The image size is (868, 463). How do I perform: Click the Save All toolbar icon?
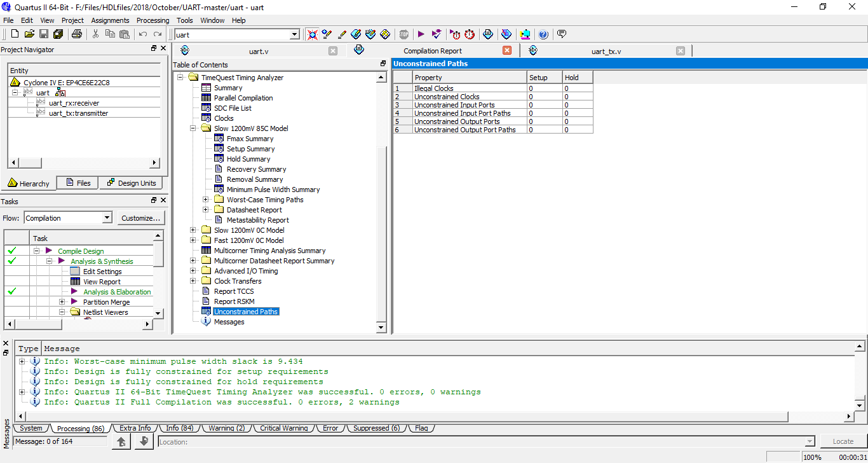coord(58,34)
